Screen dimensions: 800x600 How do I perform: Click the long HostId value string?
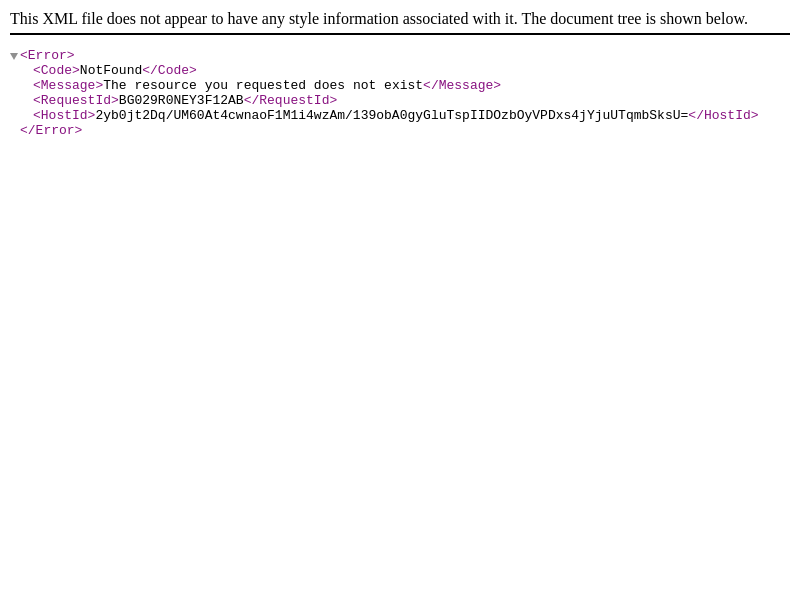(x=391, y=116)
